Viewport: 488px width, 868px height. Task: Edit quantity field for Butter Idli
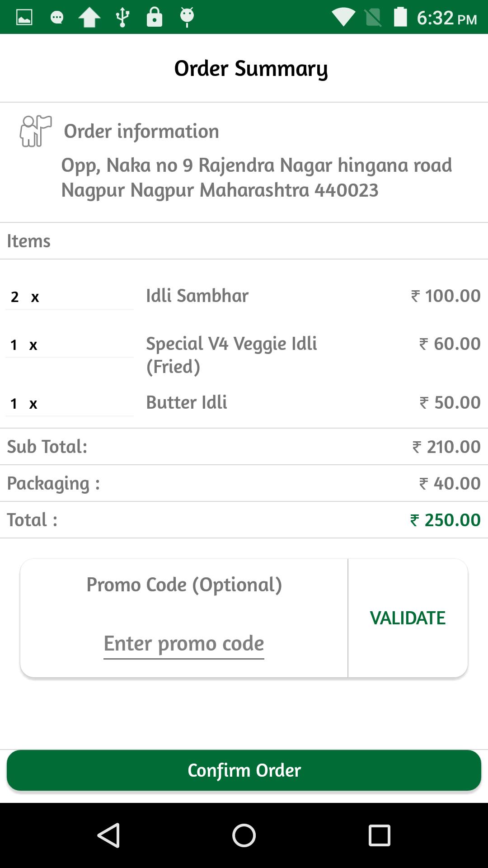(70, 403)
